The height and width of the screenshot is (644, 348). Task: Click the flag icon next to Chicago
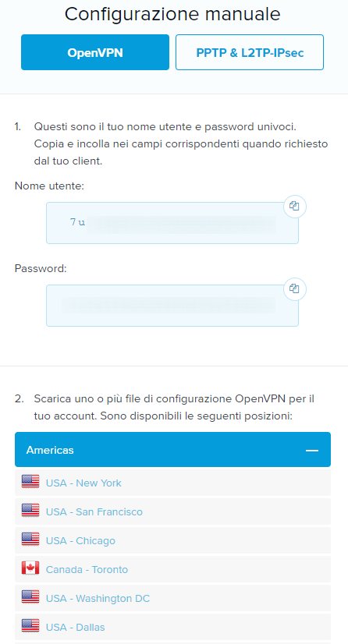point(30,539)
